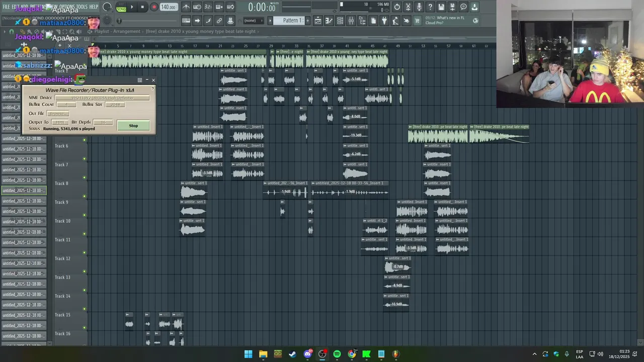This screenshot has height=362, width=644.
Task: Open the FL Cloud shopping cart icon
Action: pyautogui.click(x=417, y=21)
